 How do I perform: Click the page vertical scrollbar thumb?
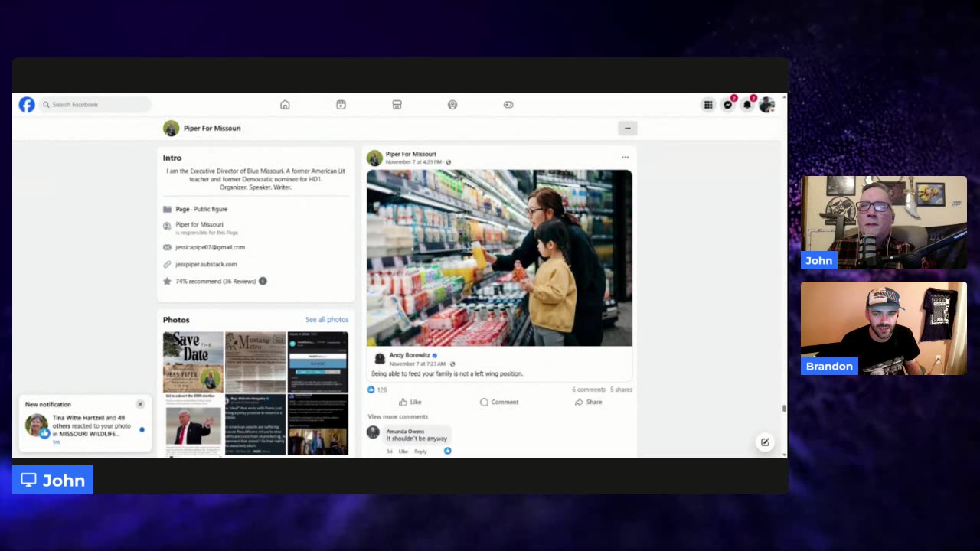[784, 409]
